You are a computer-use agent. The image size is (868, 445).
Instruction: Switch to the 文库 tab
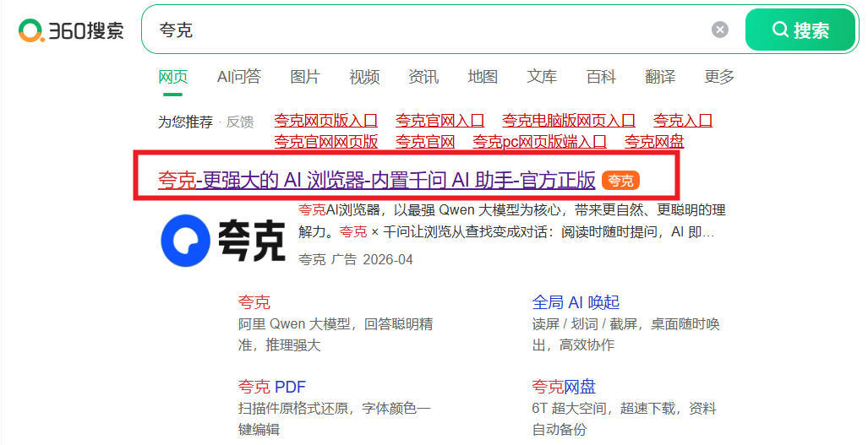click(x=542, y=77)
